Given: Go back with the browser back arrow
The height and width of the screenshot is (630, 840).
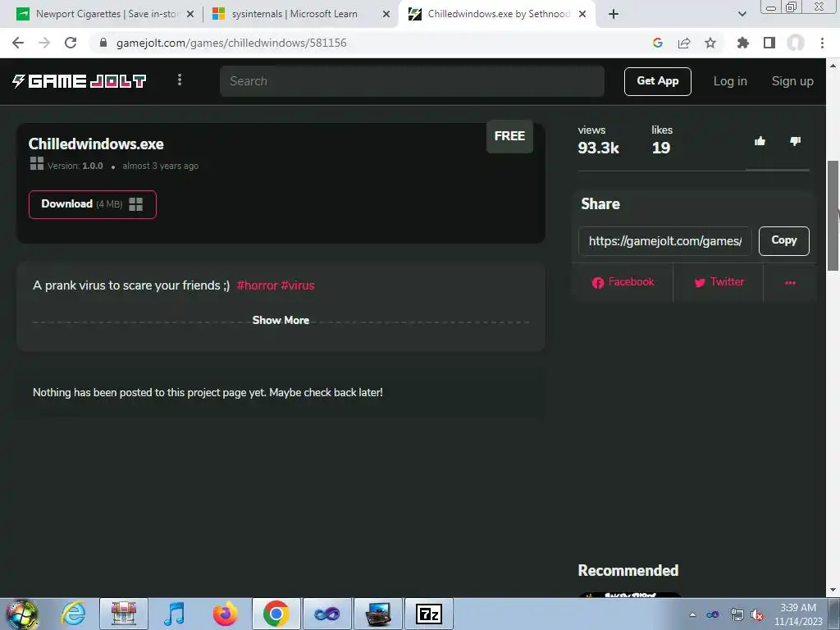Looking at the screenshot, I should click(18, 43).
